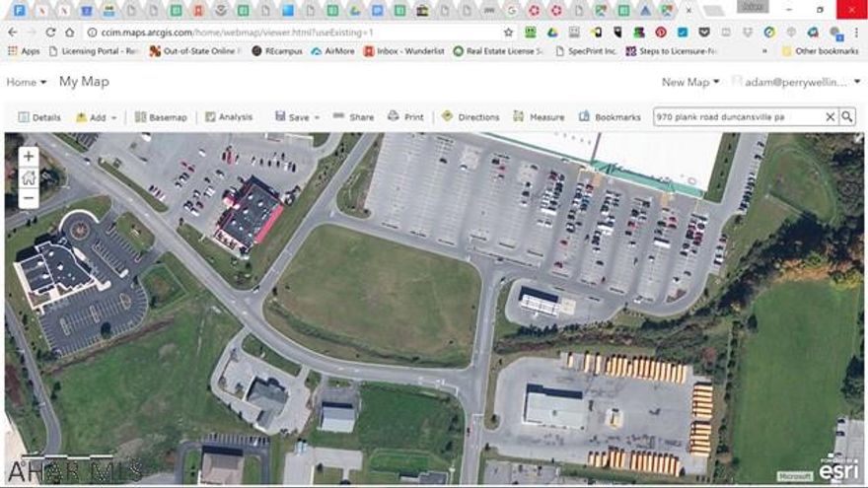Open Pinterest extension icon
The image size is (868, 488).
[x=661, y=33]
